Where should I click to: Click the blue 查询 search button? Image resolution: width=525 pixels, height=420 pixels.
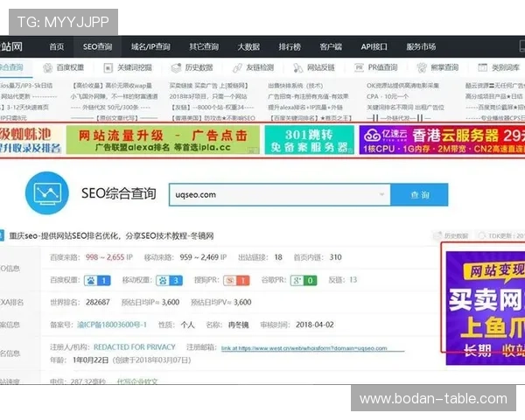coord(419,194)
